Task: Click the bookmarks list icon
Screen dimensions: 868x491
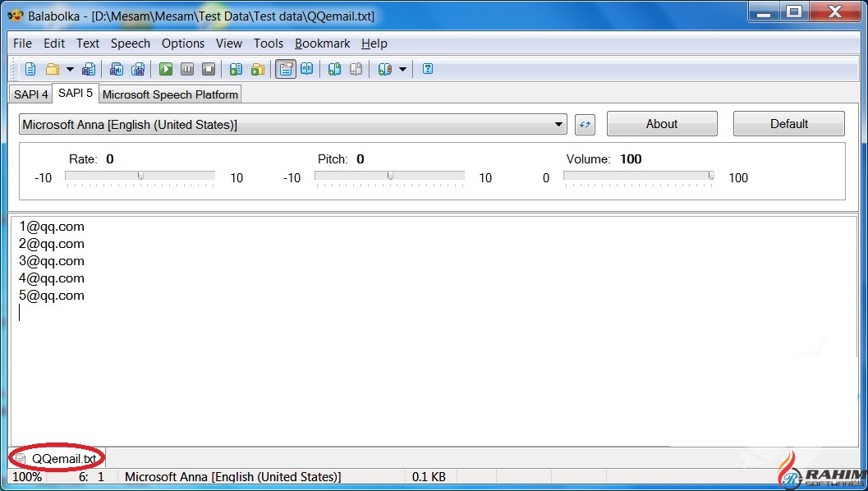Action: click(385, 69)
